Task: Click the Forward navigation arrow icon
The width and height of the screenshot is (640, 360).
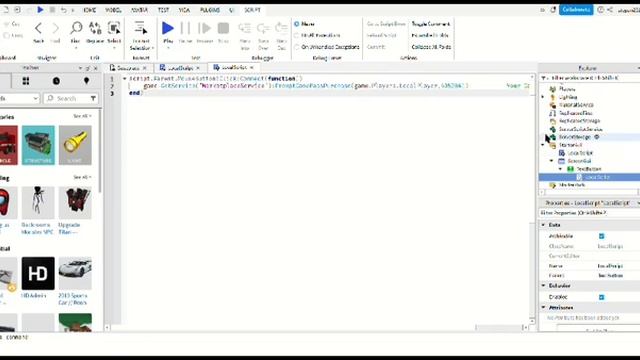Action: [56, 28]
